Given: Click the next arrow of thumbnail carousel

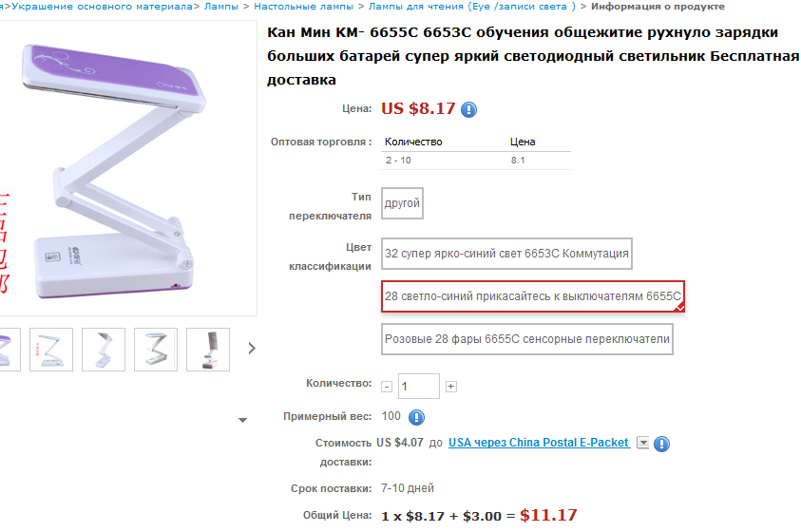Looking at the screenshot, I should click(252, 349).
